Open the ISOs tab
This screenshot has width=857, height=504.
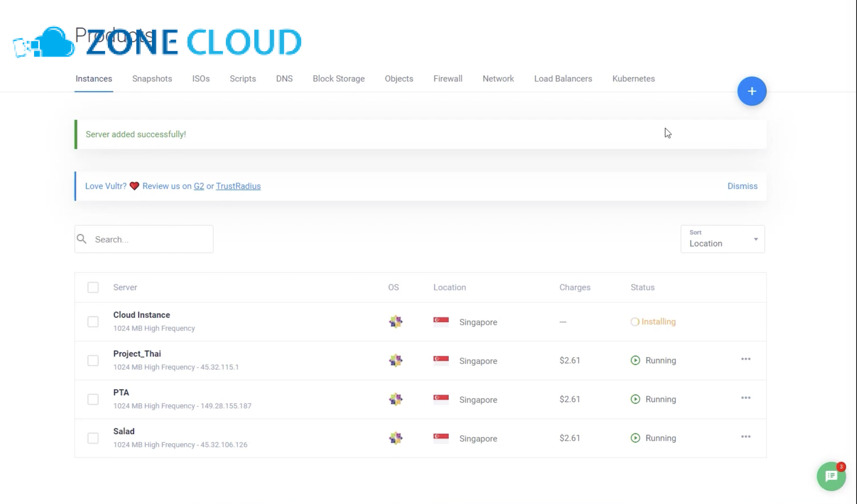tap(201, 79)
